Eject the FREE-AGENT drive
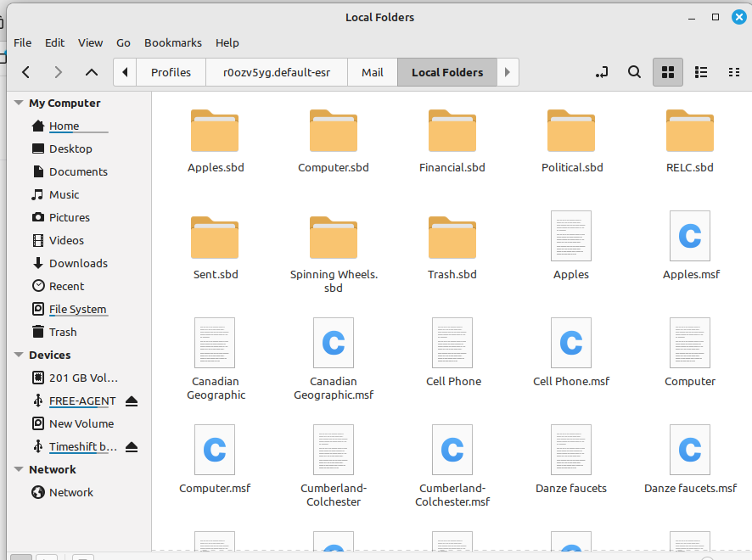The image size is (752, 560). (x=132, y=401)
